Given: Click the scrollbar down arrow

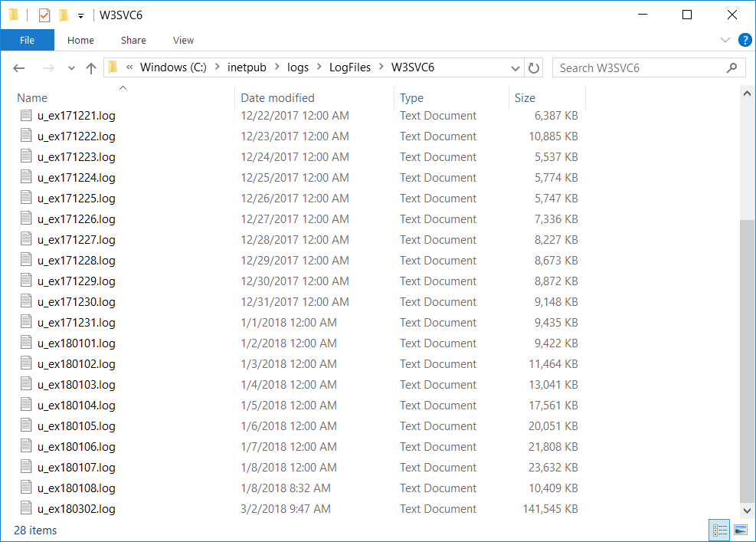Looking at the screenshot, I should pyautogui.click(x=747, y=510).
